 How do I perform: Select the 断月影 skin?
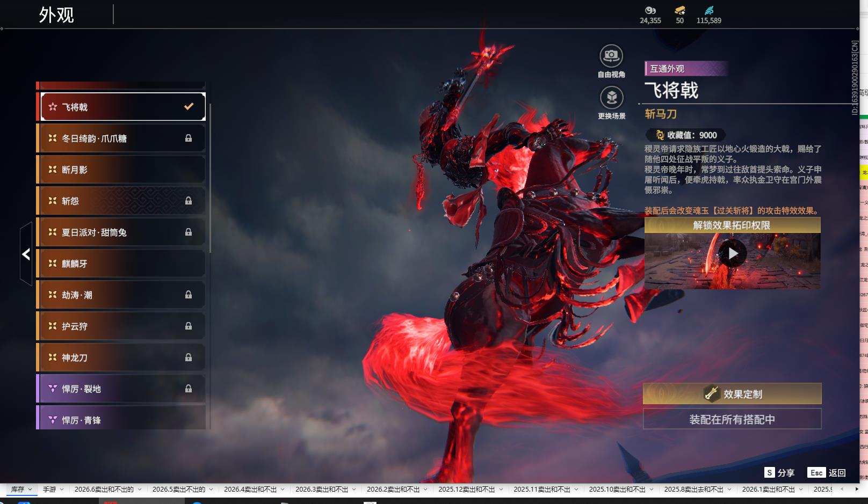[x=121, y=170]
